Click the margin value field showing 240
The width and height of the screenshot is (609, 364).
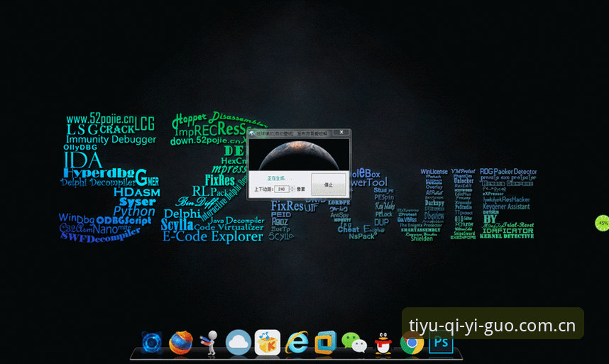[x=282, y=189]
